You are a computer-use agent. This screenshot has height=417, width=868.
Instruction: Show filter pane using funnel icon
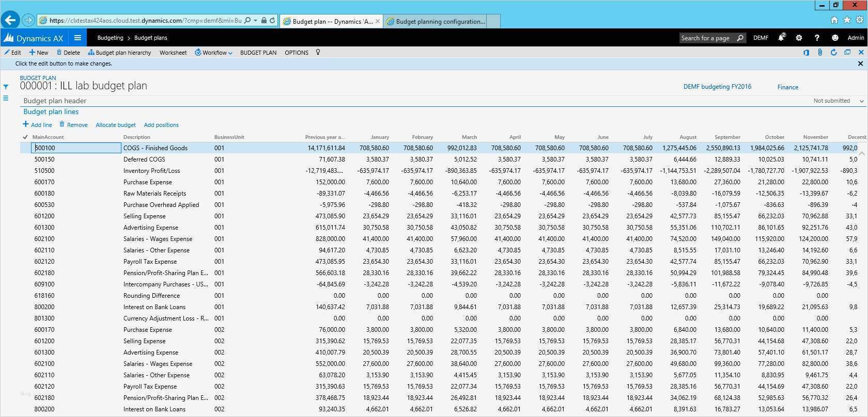point(6,87)
